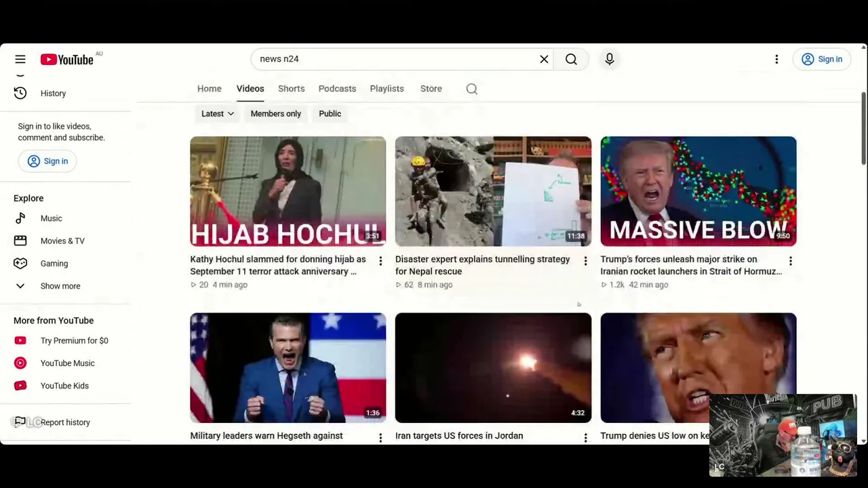Open options for Strait of Hormuz video
Viewport: 868px width, 488px height.
pos(791,261)
